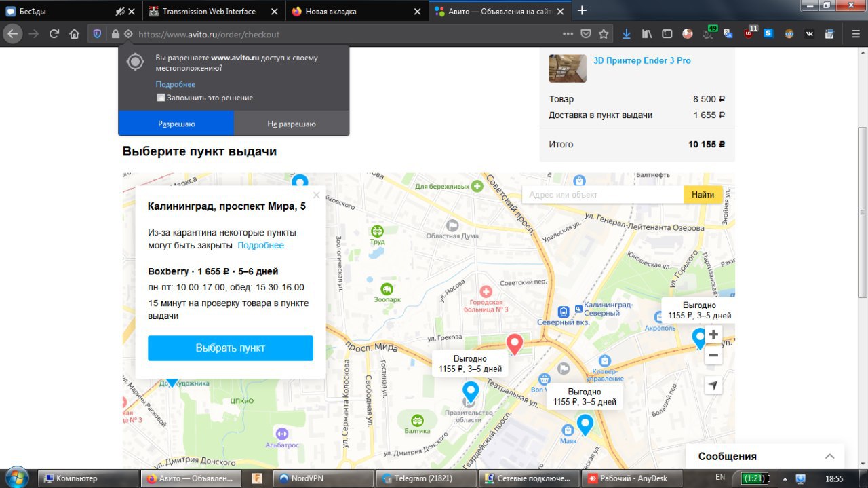868x488 pixels.
Task: Close the Авито tab
Action: (x=561, y=11)
